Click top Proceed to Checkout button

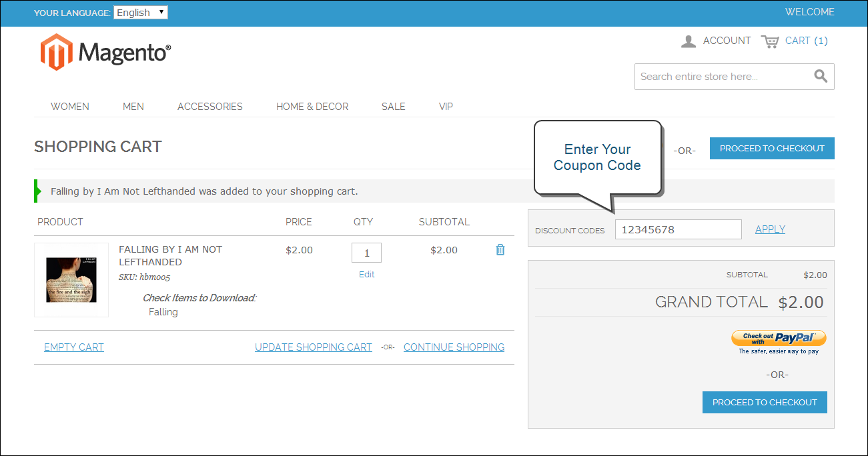pyautogui.click(x=772, y=149)
